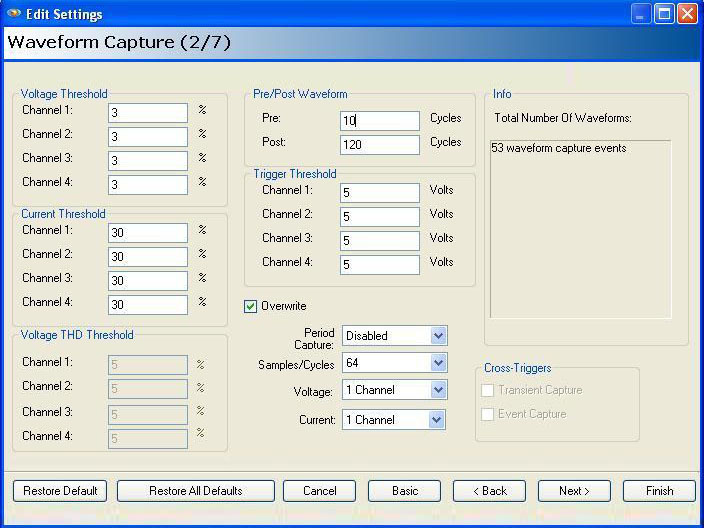Click Current Threshold Channel 2 field
The width and height of the screenshot is (704, 528).
pos(148,257)
